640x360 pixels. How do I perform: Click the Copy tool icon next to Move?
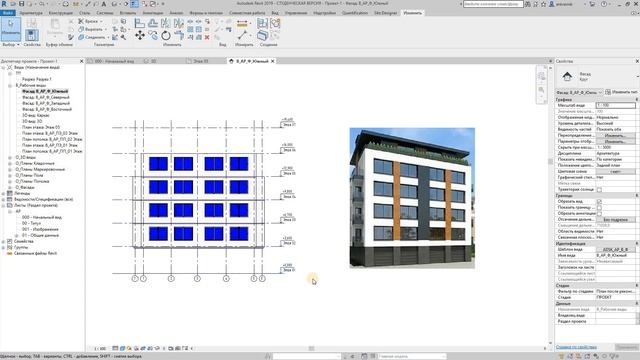pyautogui.click(x=153, y=36)
